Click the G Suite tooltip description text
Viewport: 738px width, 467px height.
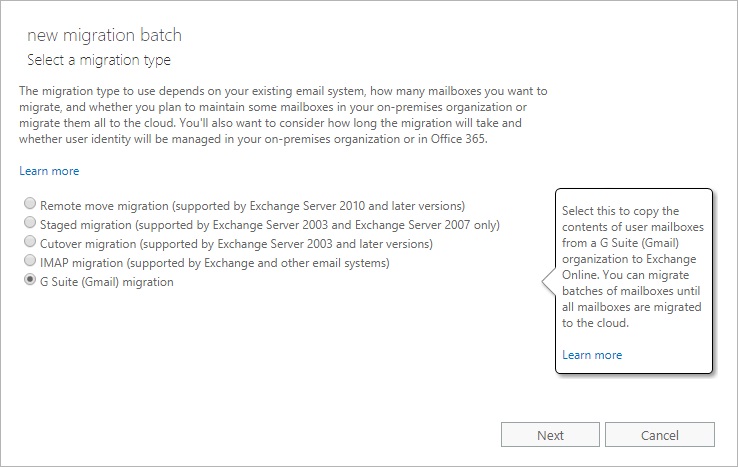632,267
